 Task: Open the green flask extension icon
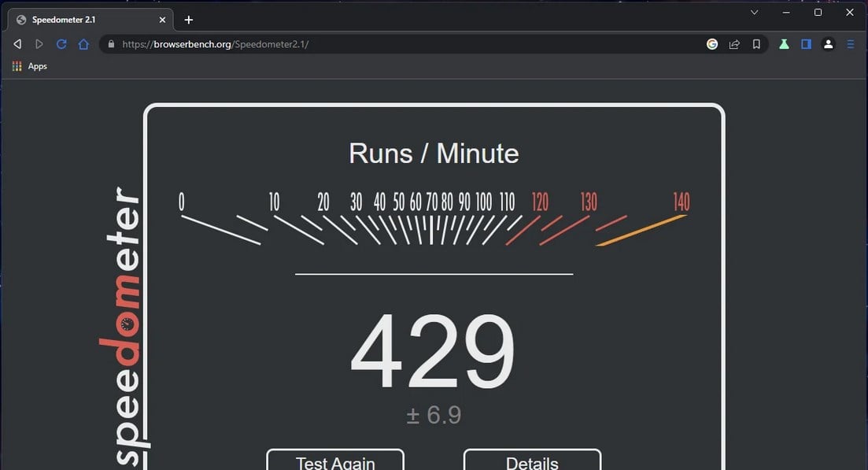point(784,44)
